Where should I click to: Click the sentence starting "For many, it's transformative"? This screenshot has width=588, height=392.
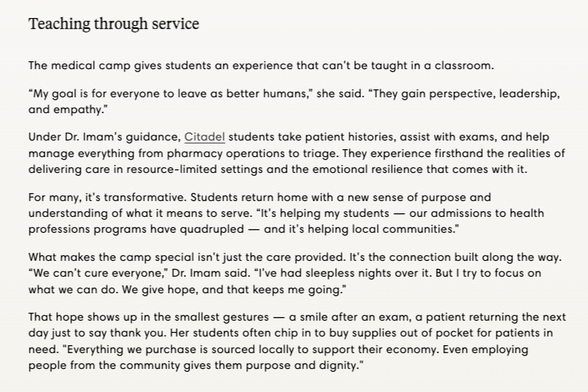tap(107, 197)
